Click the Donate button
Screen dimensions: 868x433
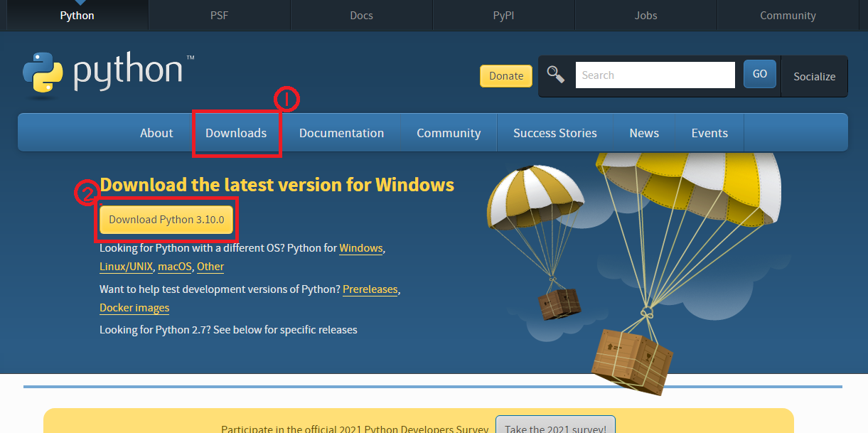tap(506, 76)
